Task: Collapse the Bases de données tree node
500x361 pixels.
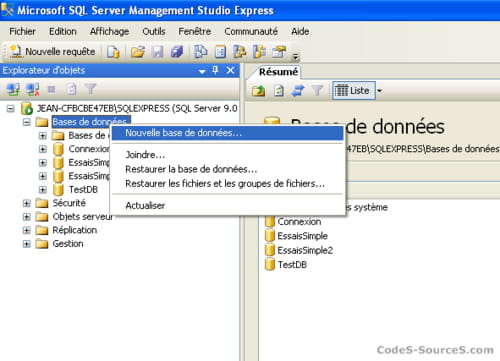Action: 27,122
